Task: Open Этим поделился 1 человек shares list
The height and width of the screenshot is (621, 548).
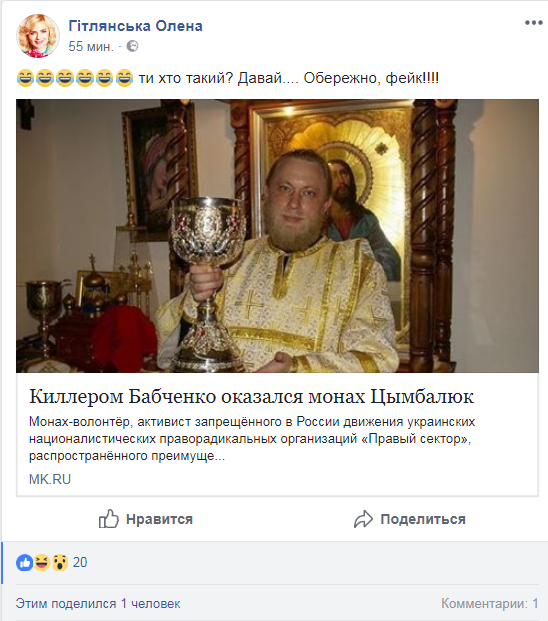Action: tap(98, 604)
